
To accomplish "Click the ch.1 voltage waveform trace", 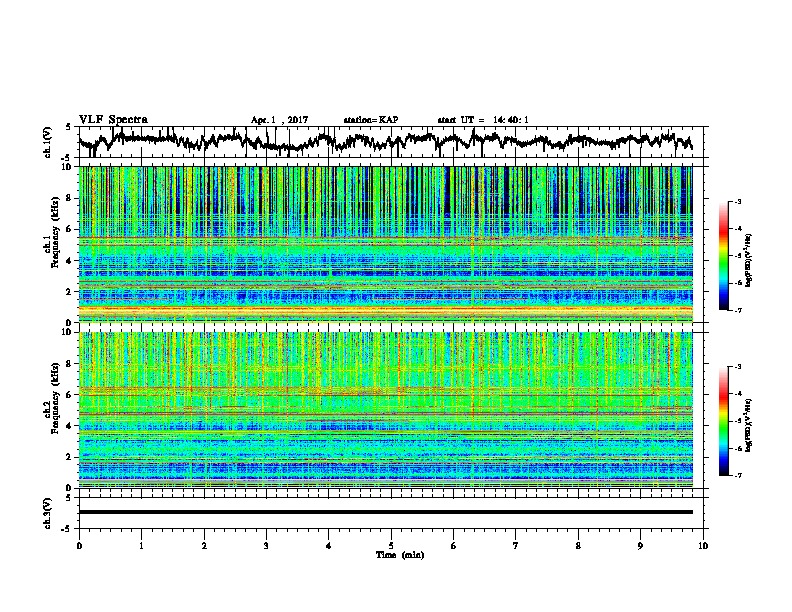I will coord(385,140).
